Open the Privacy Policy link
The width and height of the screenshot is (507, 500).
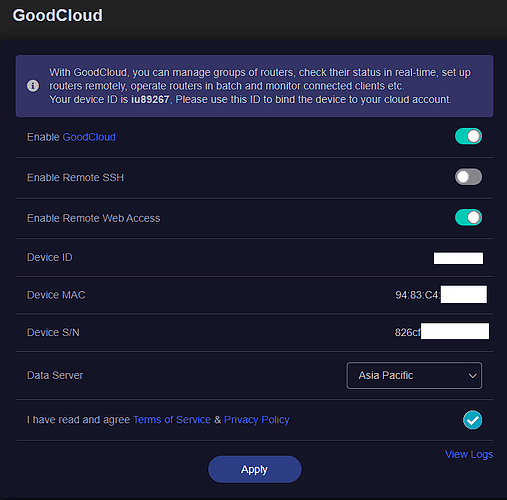[x=257, y=420]
